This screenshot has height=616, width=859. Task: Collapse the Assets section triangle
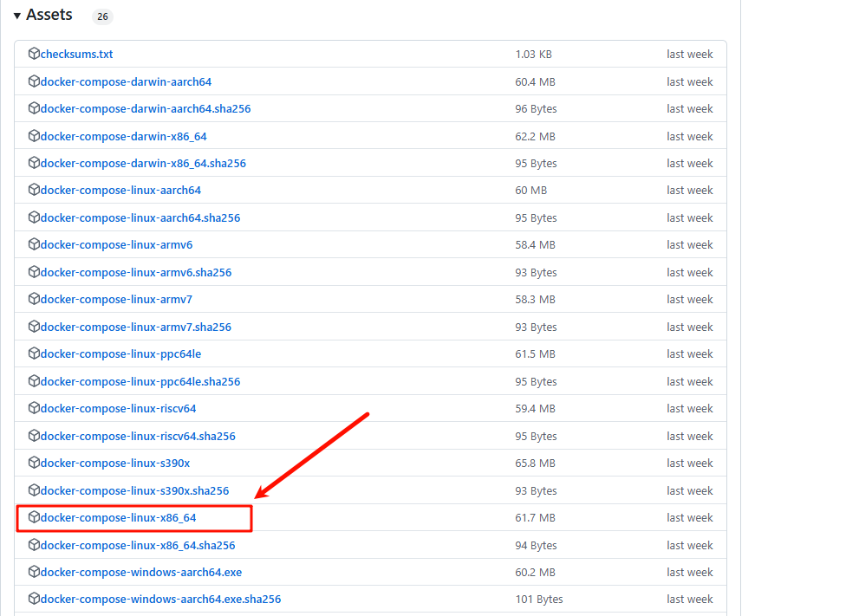pos(17,16)
